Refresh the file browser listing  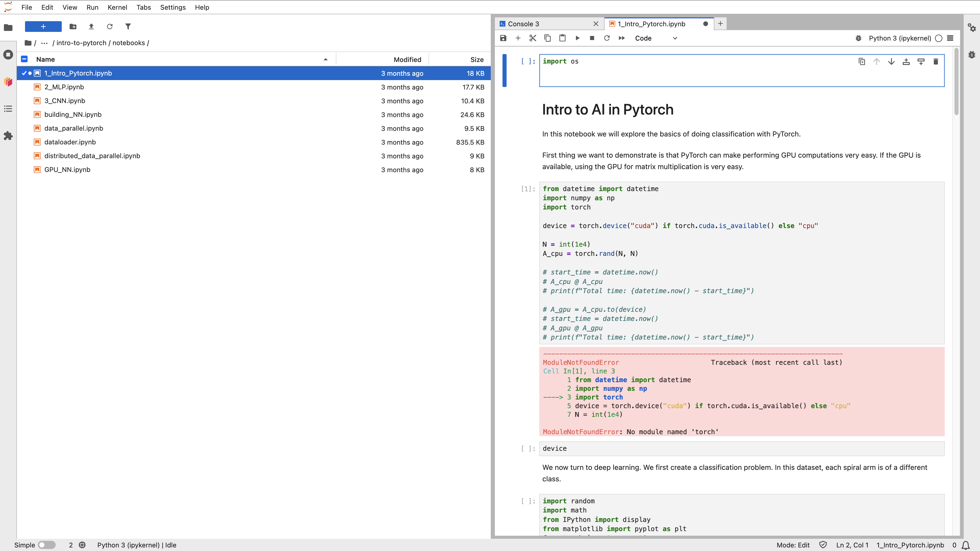[109, 27]
